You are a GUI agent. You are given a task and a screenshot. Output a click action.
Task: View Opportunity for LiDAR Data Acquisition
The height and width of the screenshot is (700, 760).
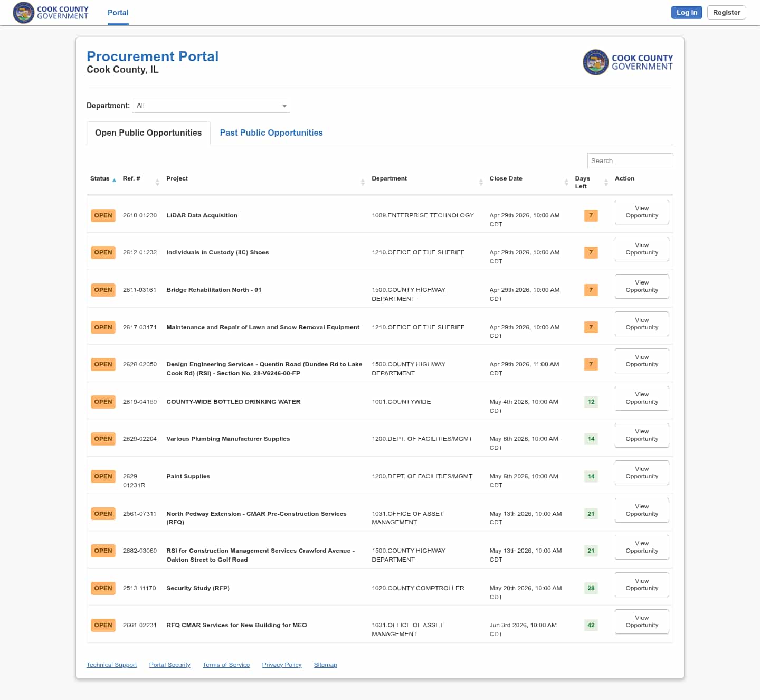642,212
